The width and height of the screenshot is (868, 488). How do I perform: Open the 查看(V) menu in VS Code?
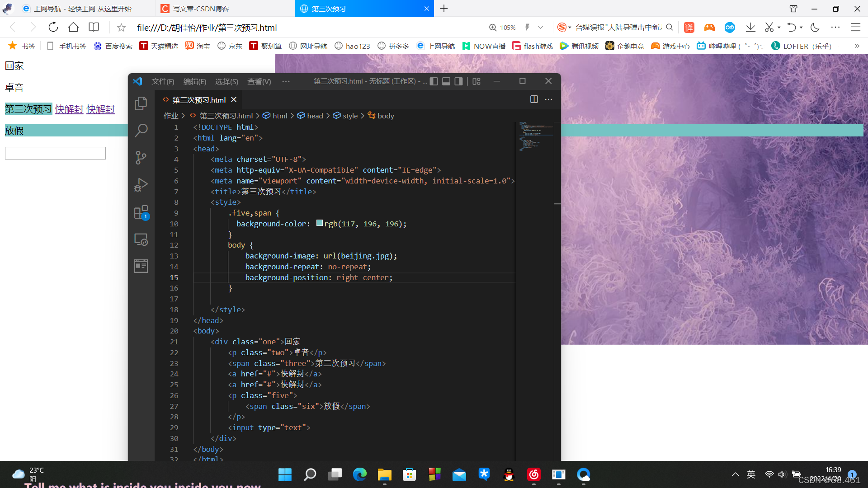pyautogui.click(x=259, y=81)
